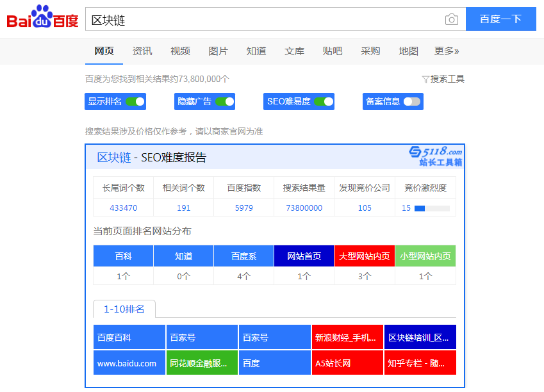Open image search with the camera icon
The image size is (544, 392).
point(451,19)
